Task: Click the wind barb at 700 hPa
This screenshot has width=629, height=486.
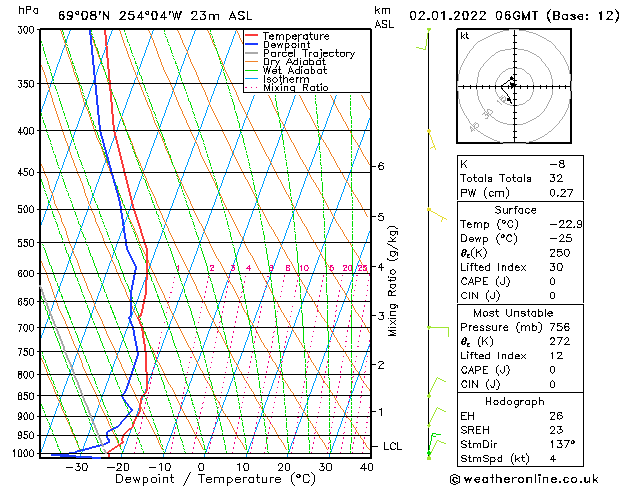Action: [x=438, y=331]
